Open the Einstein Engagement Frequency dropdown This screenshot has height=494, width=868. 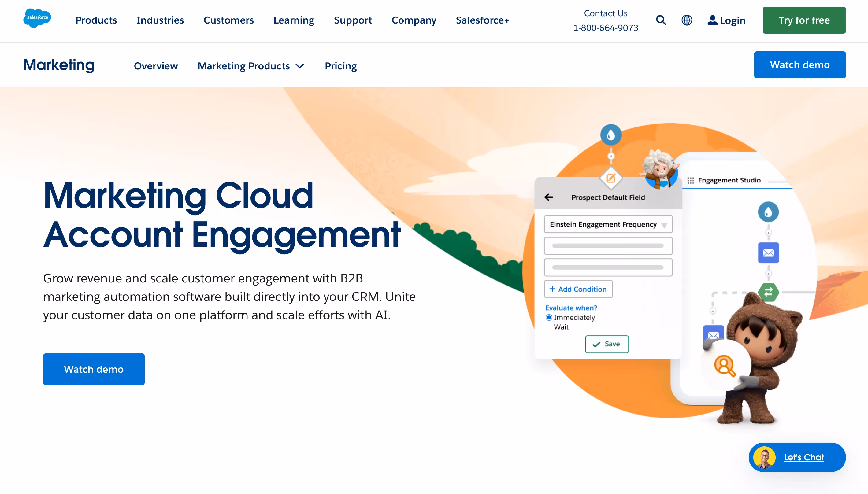tap(608, 224)
